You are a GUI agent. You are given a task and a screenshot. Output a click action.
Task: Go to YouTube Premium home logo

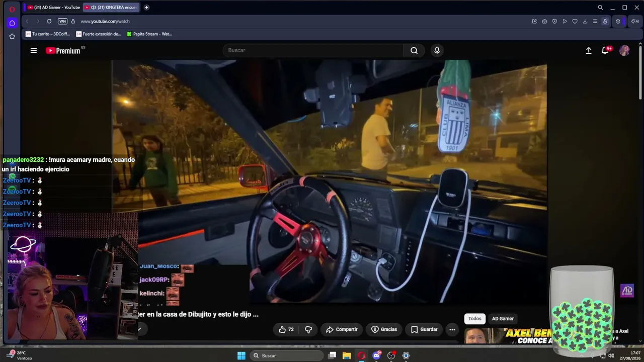tap(63, 50)
